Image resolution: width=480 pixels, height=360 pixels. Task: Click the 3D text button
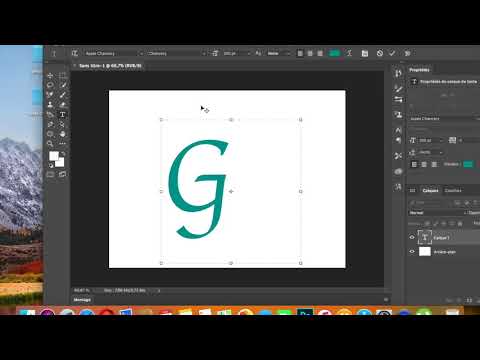pos(407,53)
